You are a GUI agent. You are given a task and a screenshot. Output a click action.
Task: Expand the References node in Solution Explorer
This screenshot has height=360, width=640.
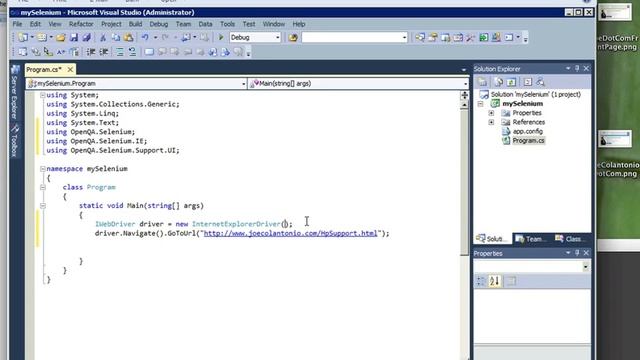pos(491,122)
